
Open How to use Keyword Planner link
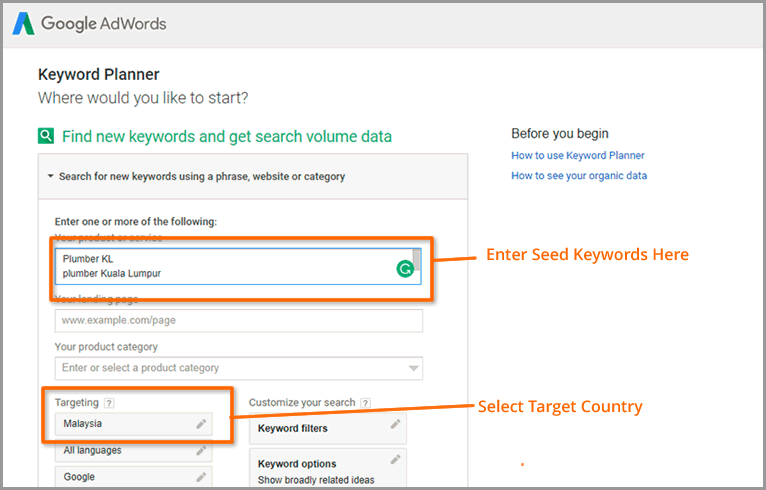coord(578,155)
